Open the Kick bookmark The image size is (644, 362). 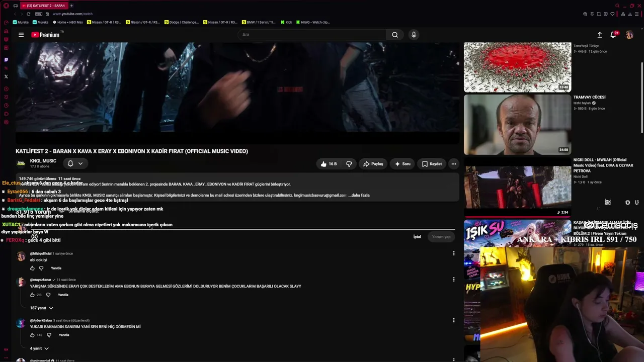pos(286,22)
